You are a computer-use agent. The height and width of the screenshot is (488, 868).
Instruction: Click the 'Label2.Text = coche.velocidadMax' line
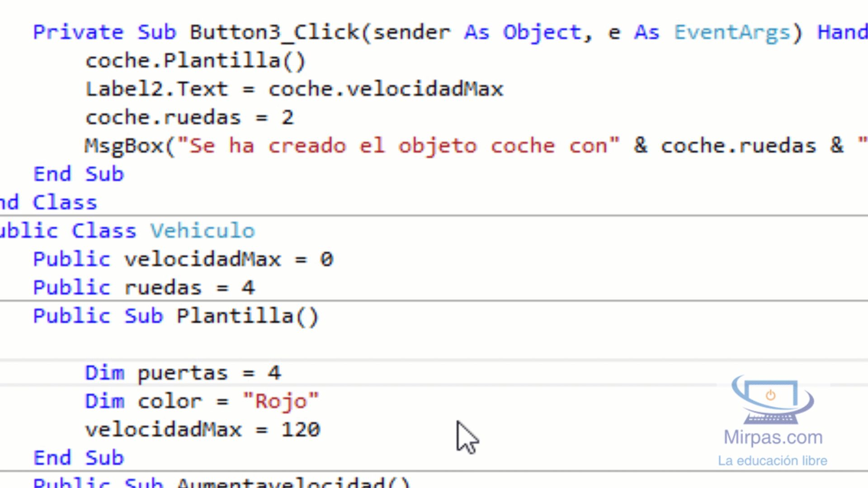tap(294, 89)
